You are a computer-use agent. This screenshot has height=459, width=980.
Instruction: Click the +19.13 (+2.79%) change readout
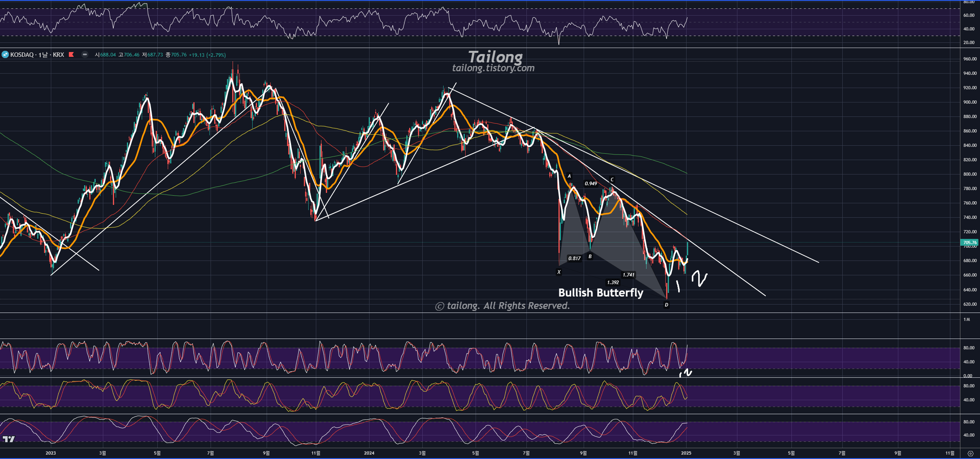coord(207,55)
